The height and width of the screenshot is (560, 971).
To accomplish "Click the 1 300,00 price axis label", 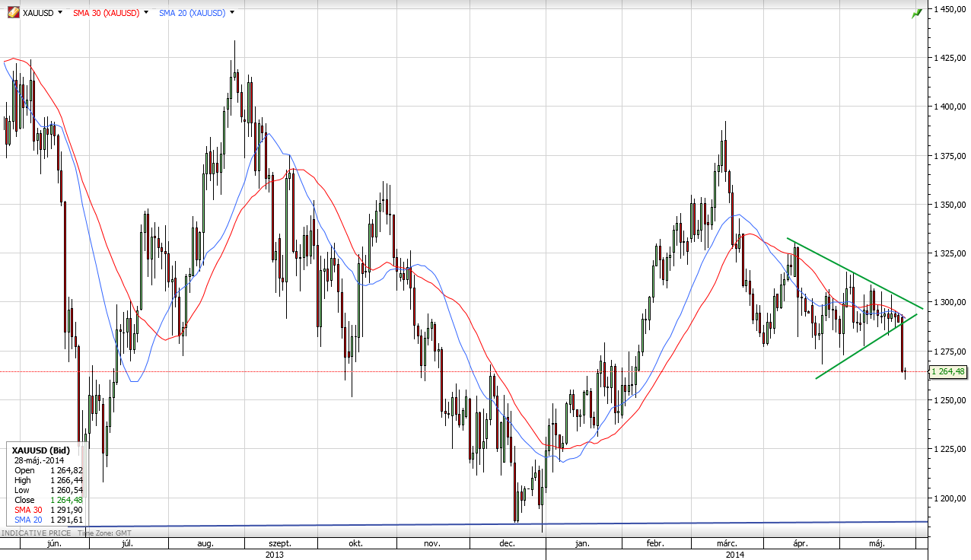I will (950, 303).
